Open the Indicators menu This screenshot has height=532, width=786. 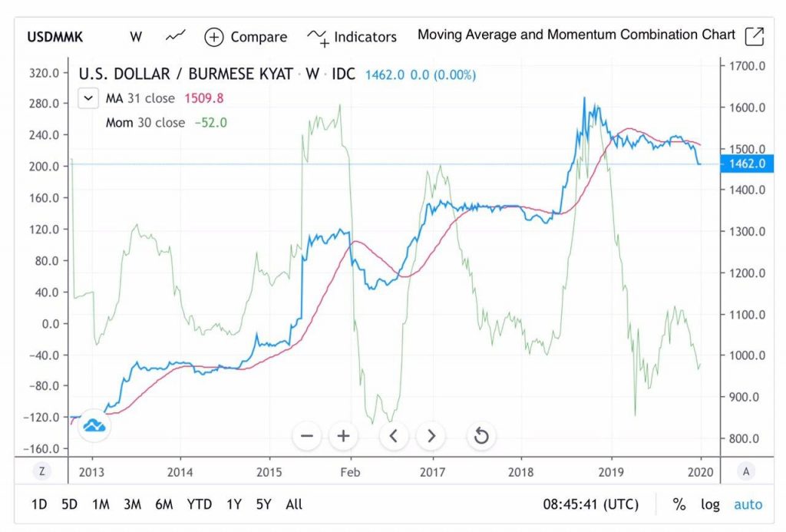coord(352,37)
